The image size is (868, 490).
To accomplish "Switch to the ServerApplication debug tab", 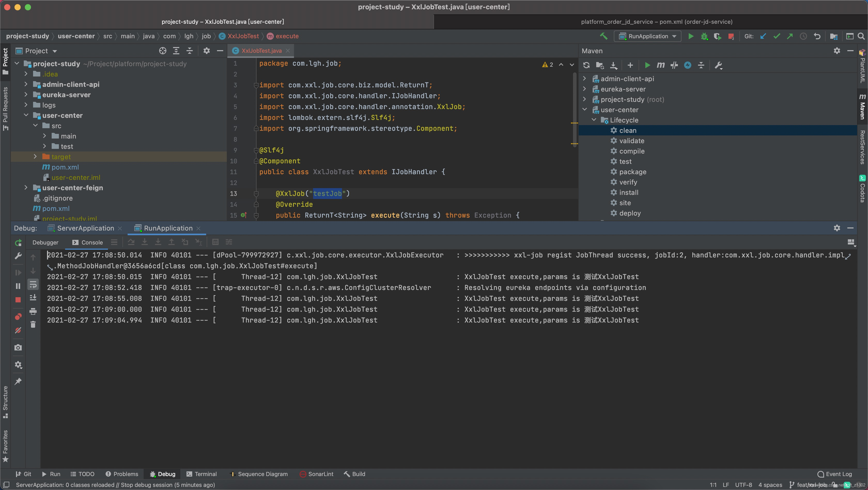I will pos(85,228).
